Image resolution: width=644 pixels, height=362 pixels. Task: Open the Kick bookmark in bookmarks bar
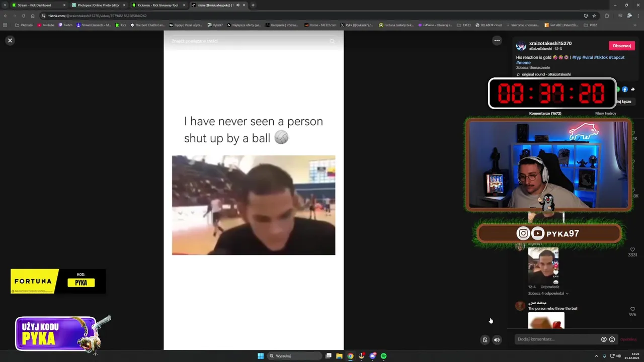(x=121, y=25)
